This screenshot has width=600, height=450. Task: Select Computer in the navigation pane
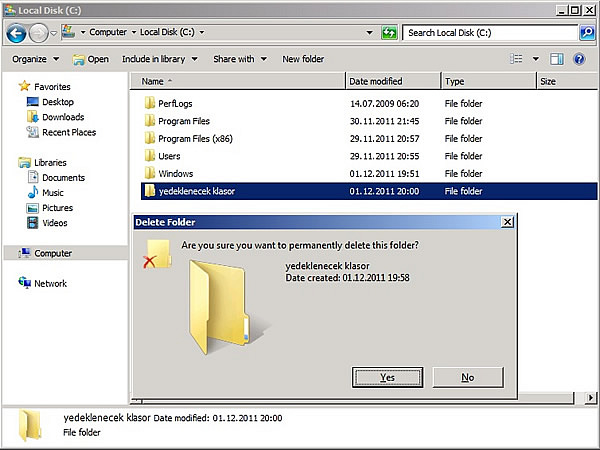click(53, 253)
